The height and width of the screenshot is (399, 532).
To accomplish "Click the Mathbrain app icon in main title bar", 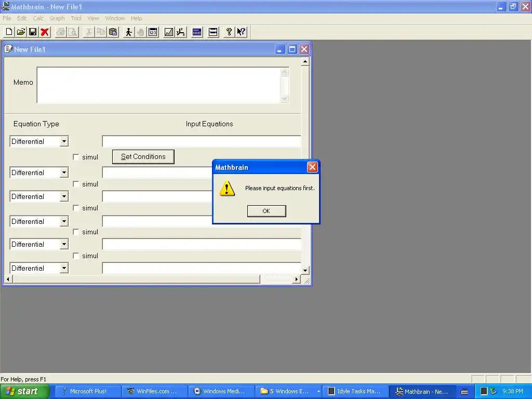I will (5, 6).
